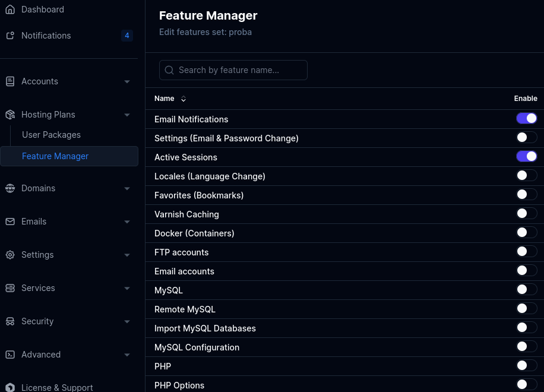Disable the Active Sessions toggle
The image size is (544, 392).
coord(526,156)
